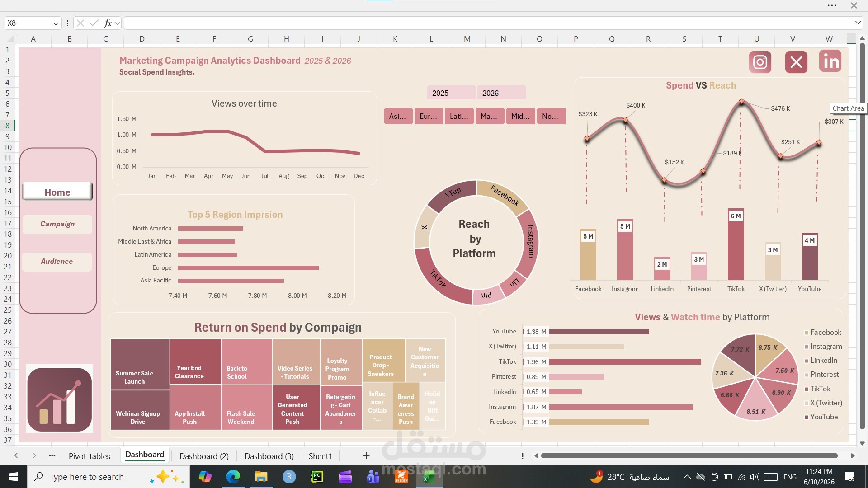Click the TikTok 6 M spend bar
This screenshot has width=868, height=488.
click(x=736, y=244)
